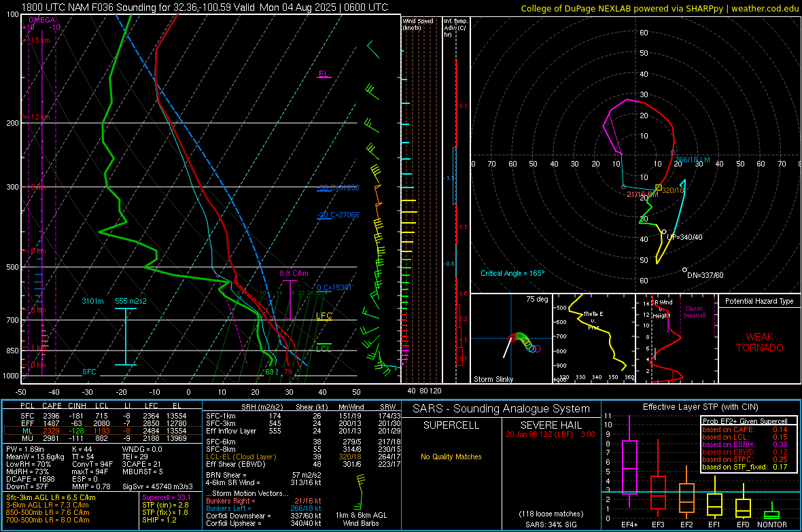Image resolution: width=802 pixels, height=532 pixels.
Task: Click the Theta-E v. Pres inset label
Action: 593,320
